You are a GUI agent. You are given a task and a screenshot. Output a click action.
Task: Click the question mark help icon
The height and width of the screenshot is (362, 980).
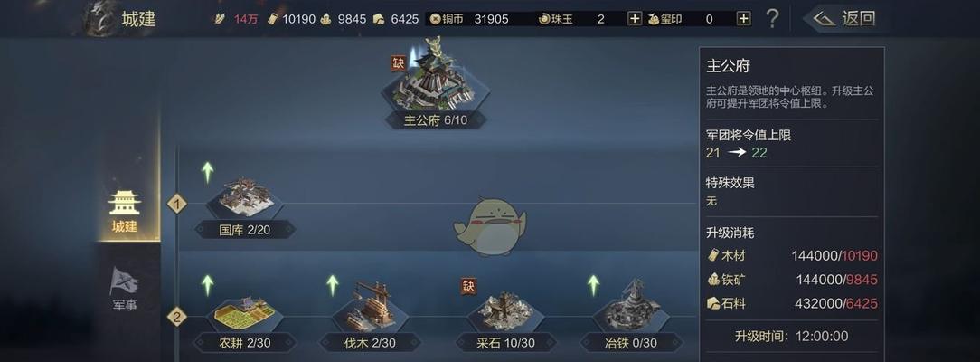[772, 18]
